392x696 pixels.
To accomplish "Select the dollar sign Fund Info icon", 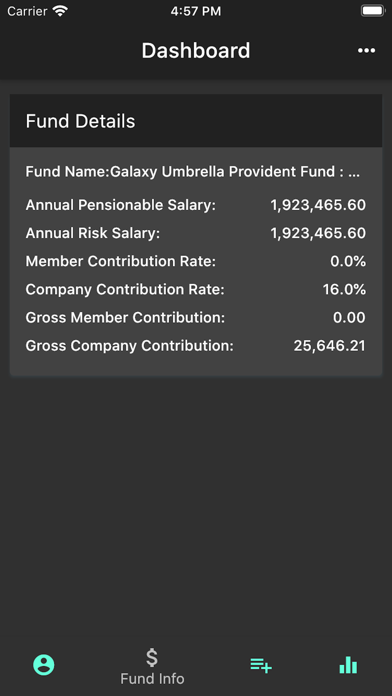I will pos(152,657).
